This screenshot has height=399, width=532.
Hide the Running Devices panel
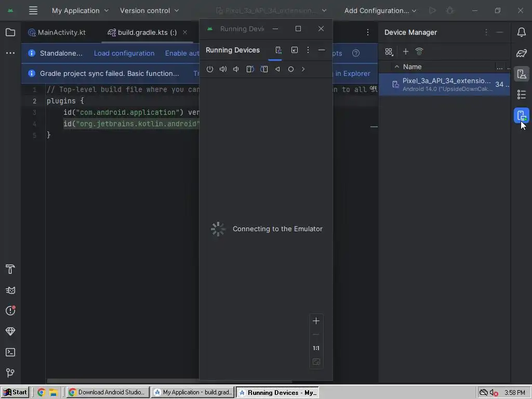(x=321, y=50)
